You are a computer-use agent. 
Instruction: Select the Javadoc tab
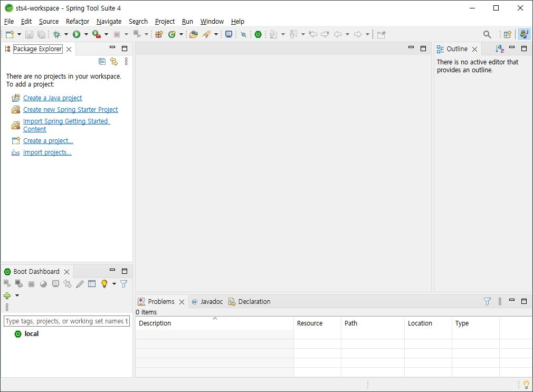point(207,302)
